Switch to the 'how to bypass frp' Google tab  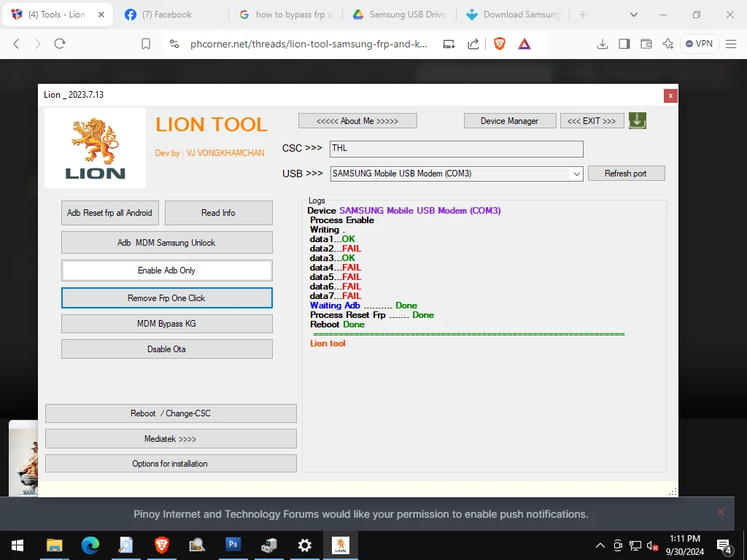[x=286, y=15]
